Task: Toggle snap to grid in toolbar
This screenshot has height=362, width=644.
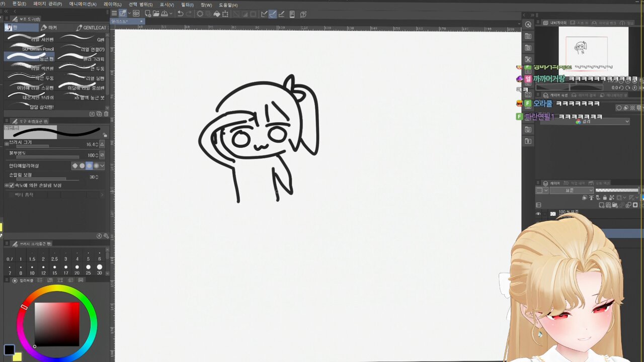Action: point(281,14)
